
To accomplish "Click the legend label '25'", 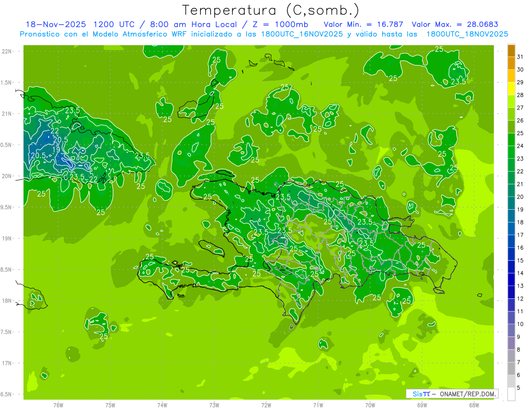I will [x=520, y=133].
